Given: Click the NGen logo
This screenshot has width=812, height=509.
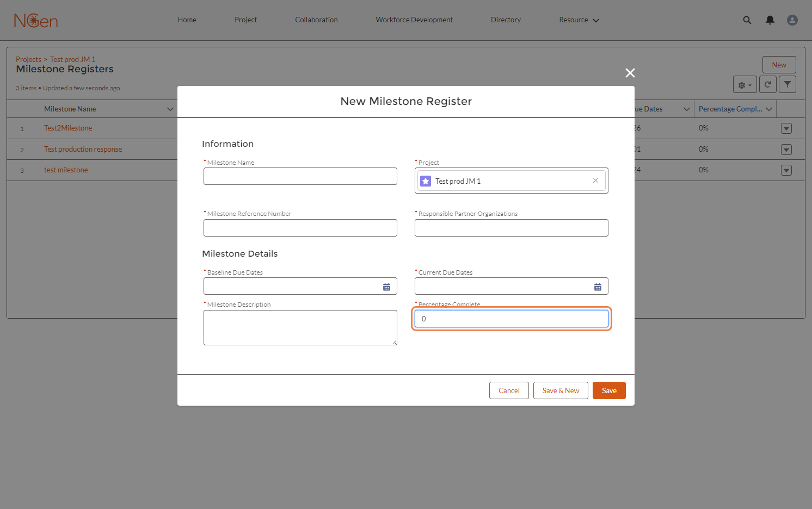Looking at the screenshot, I should click(36, 21).
